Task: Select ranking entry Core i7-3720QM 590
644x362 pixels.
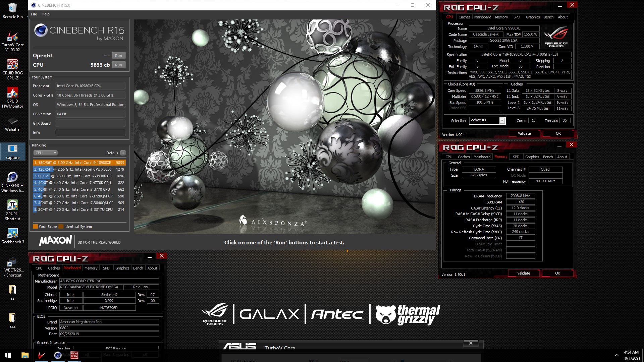Action: coord(79,196)
